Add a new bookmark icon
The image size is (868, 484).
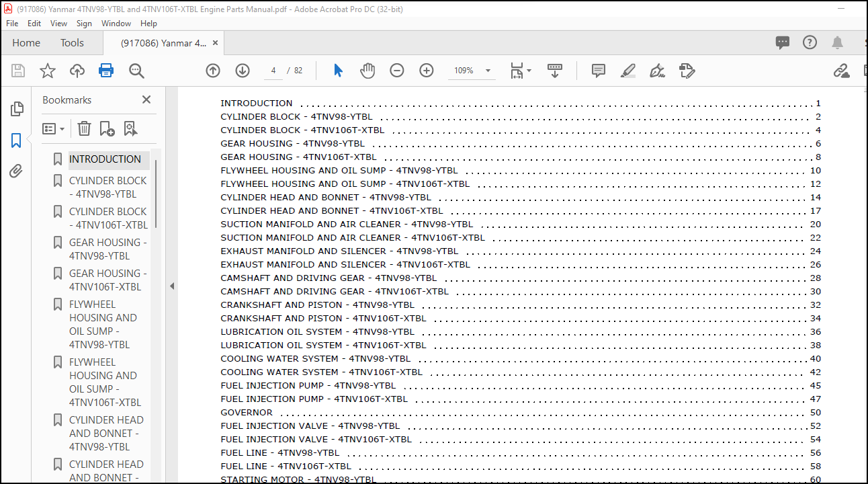pyautogui.click(x=107, y=128)
